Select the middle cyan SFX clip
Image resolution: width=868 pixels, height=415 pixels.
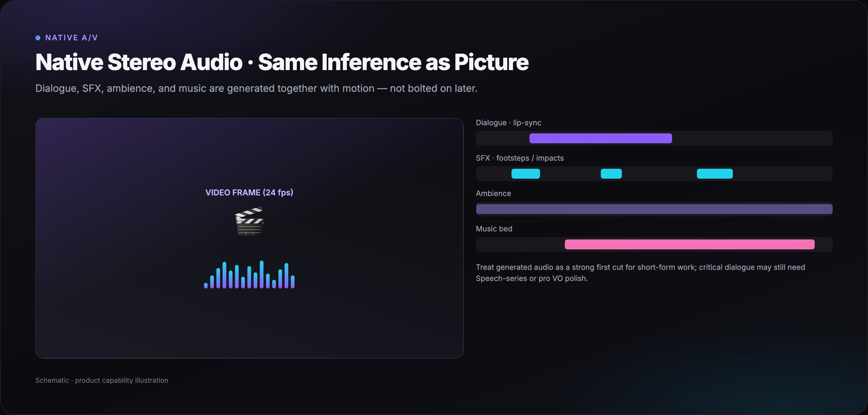coord(611,174)
